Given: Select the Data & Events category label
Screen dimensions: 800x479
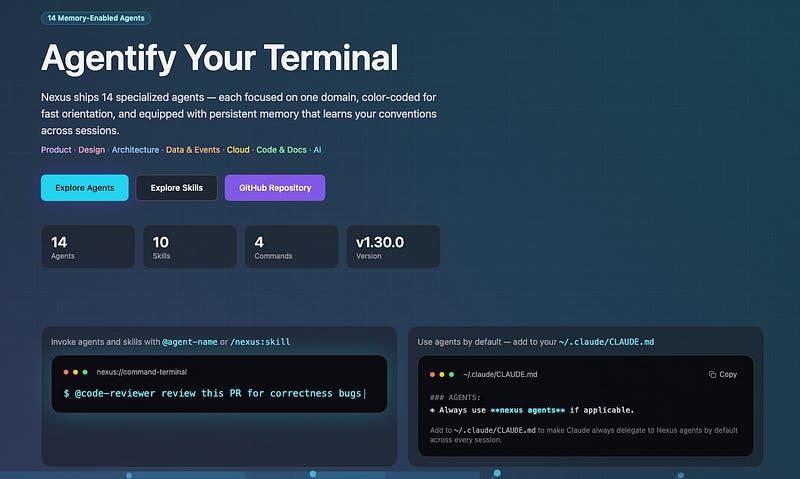Looking at the screenshot, I should 193,149.
